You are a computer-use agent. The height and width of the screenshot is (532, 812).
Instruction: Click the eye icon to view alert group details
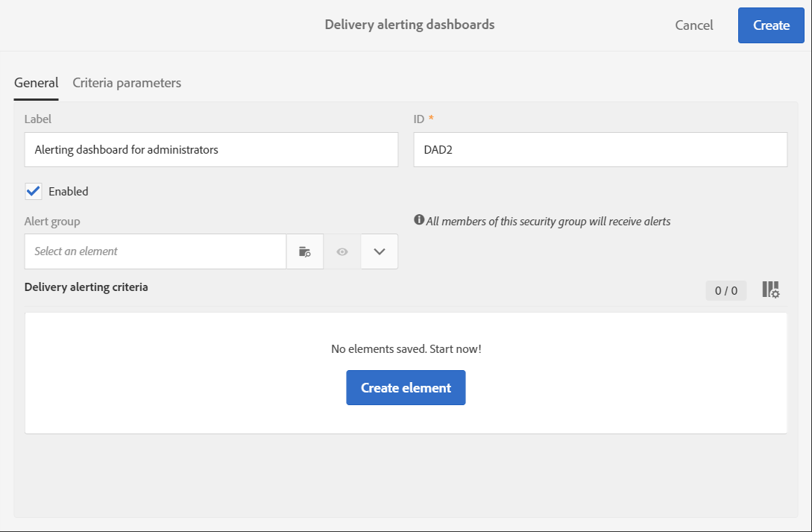coord(342,251)
